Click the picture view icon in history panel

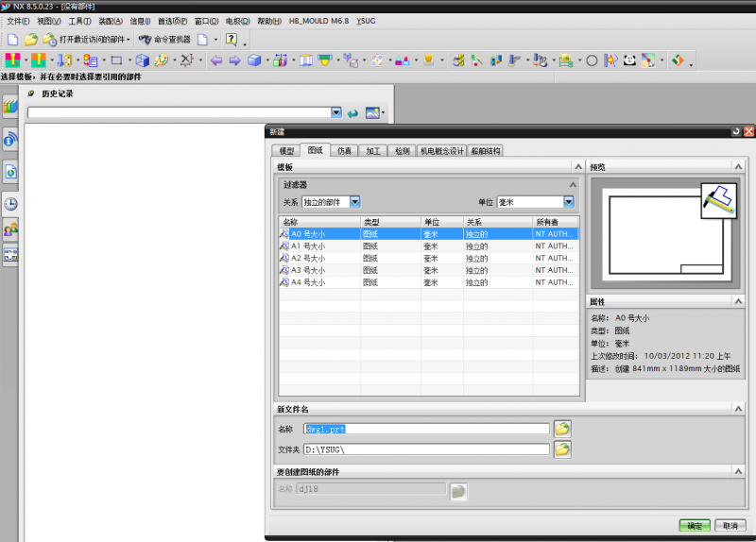[x=372, y=113]
